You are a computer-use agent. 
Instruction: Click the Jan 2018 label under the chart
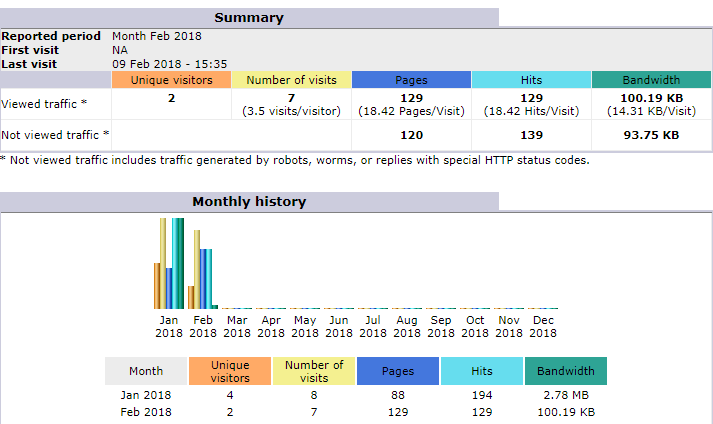tap(169, 327)
